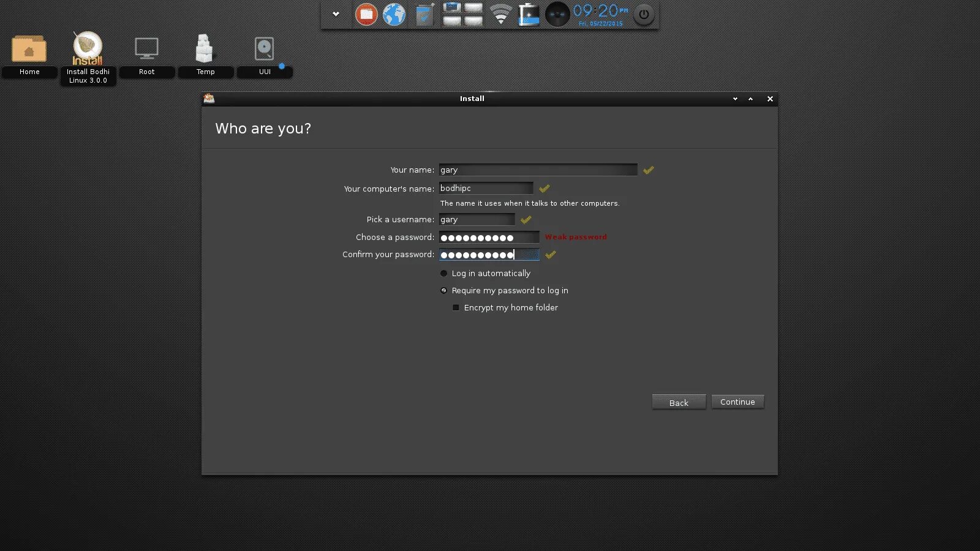
Task: Switch to the top-left virtual desktop in pager
Action: click(452, 8)
